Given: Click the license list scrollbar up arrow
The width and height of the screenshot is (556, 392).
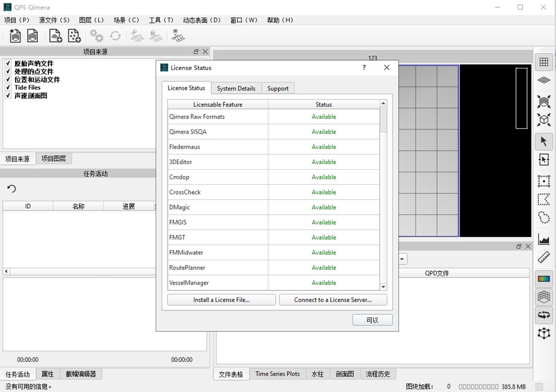Looking at the screenshot, I should [x=383, y=103].
